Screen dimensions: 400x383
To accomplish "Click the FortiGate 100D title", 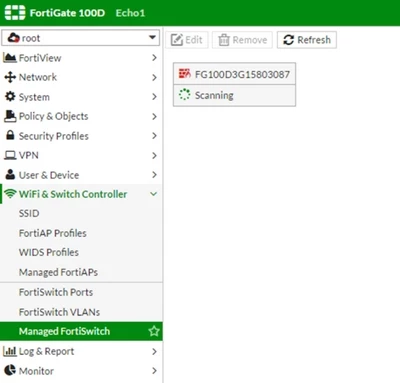I will [x=67, y=13].
